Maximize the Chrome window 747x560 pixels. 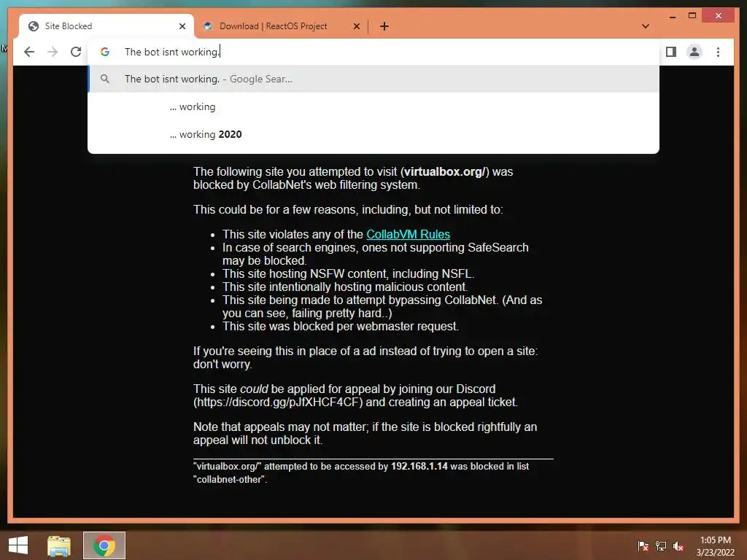692,16
